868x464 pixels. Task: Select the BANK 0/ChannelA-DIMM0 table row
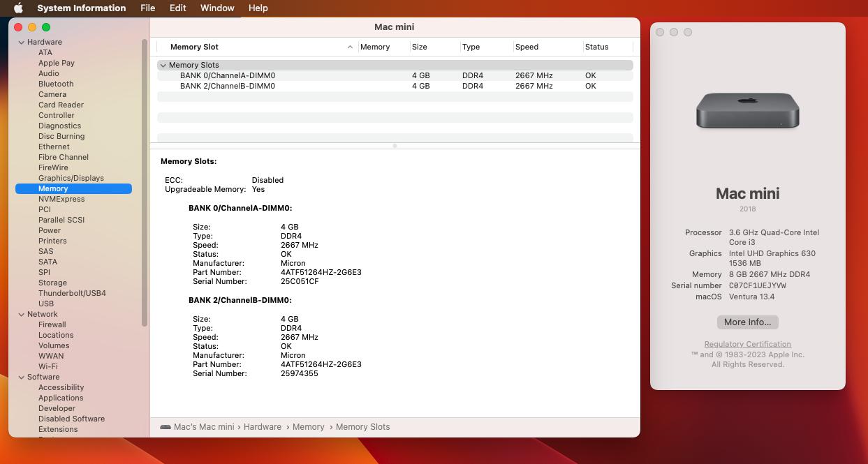click(395, 75)
